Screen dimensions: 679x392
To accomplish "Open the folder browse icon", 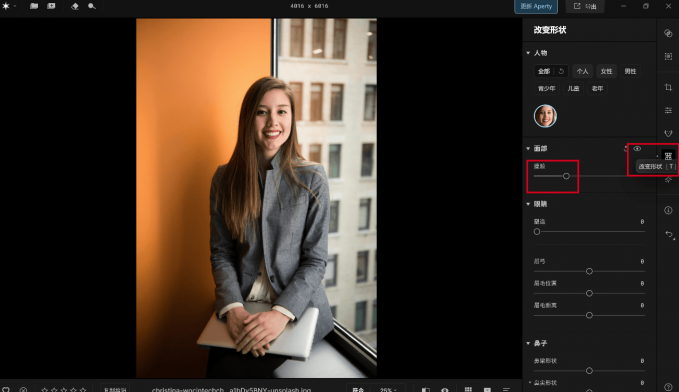I will tap(34, 6).
